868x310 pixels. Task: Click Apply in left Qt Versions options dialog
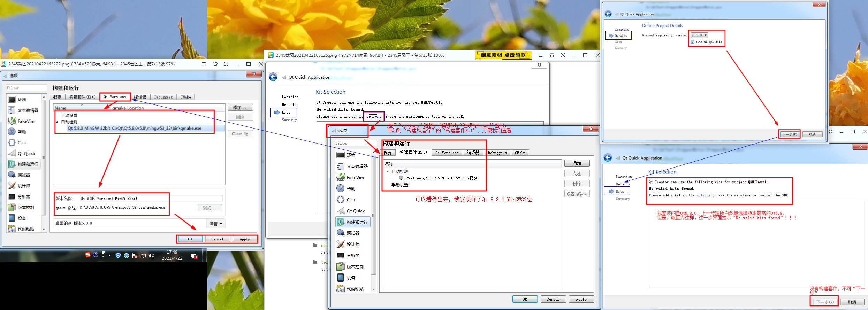pyautogui.click(x=245, y=239)
